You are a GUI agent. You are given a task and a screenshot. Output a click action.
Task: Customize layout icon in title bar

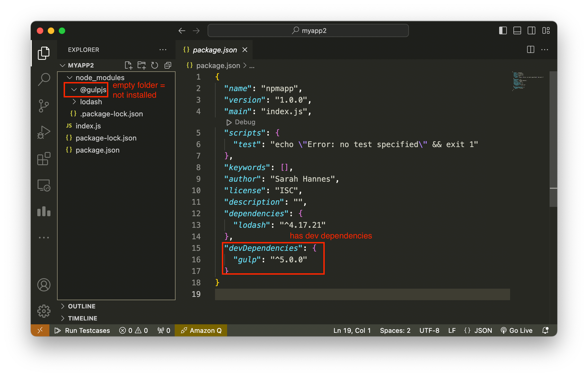[x=546, y=30]
